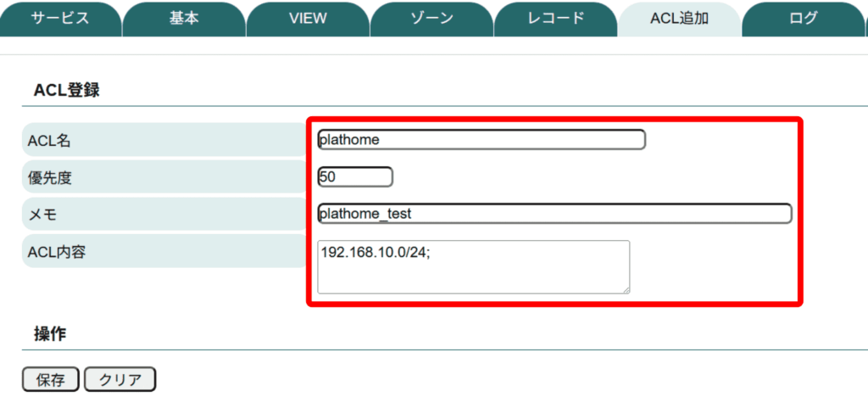The width and height of the screenshot is (868, 408).
Task: Open the サービス tab
Action: coord(60,19)
